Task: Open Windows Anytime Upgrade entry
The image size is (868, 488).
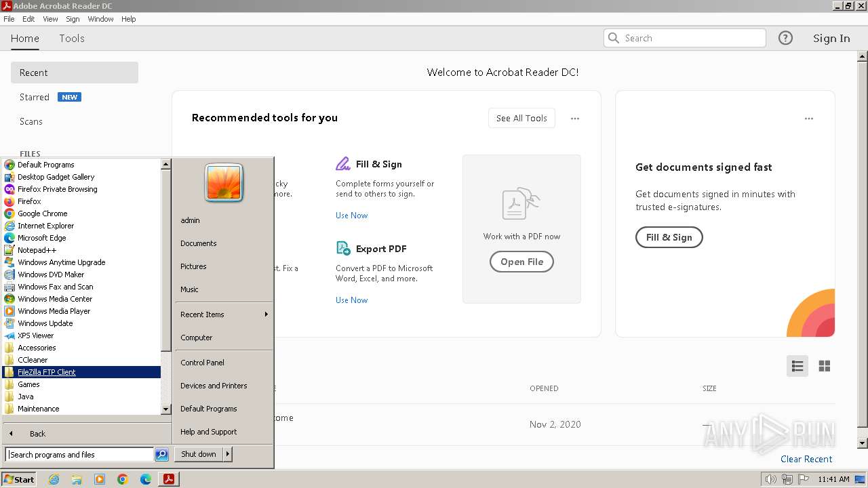Action: pos(61,262)
